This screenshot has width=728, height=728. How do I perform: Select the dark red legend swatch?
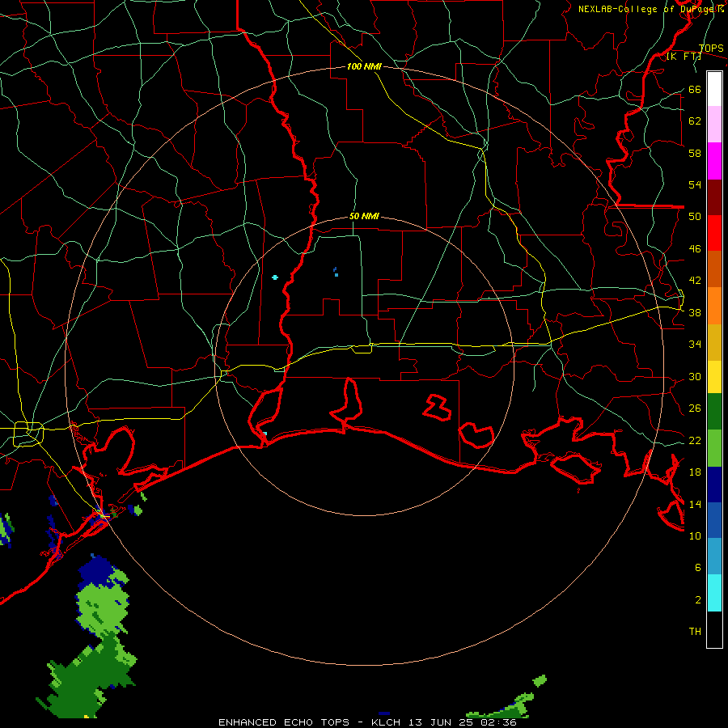point(714,197)
